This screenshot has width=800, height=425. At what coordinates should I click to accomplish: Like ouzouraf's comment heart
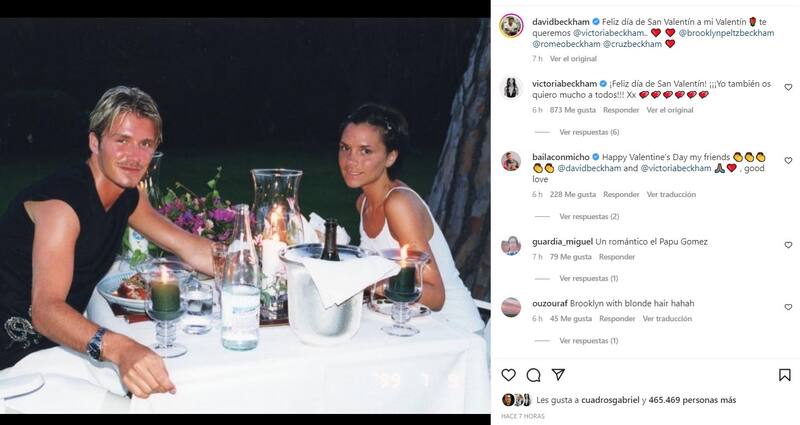pos(788,306)
